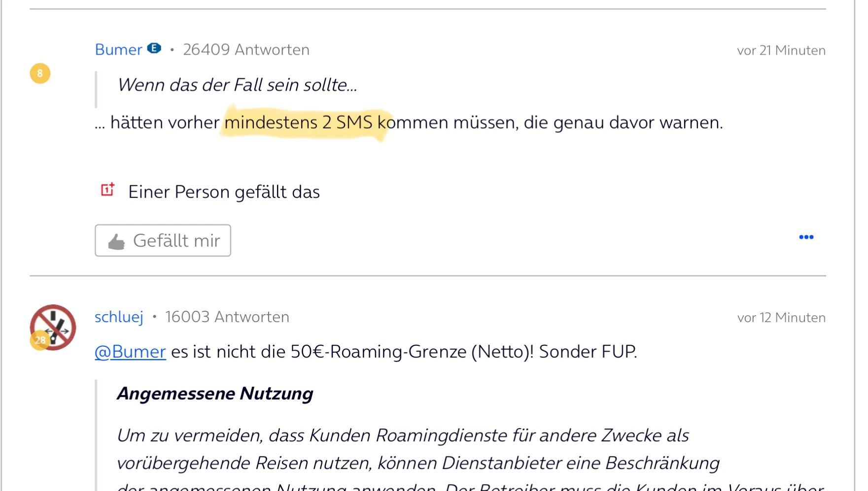Follow the @Bumer mention link

coord(130,352)
